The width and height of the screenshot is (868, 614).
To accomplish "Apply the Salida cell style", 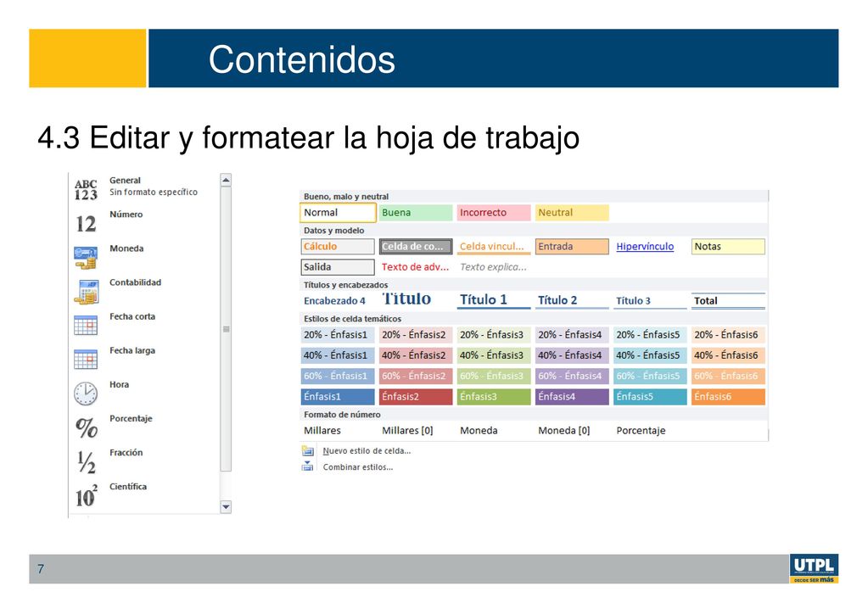I will pyautogui.click(x=338, y=267).
